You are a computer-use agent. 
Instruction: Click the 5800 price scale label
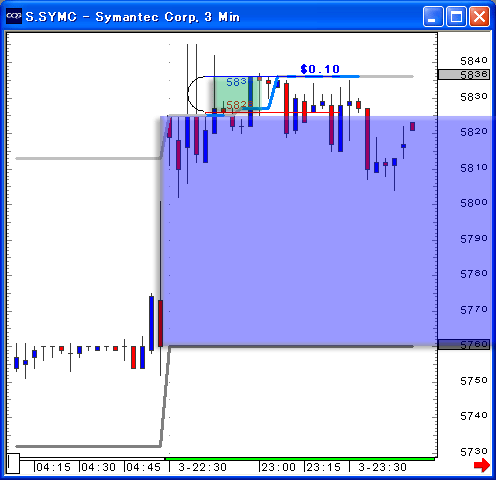point(474,203)
